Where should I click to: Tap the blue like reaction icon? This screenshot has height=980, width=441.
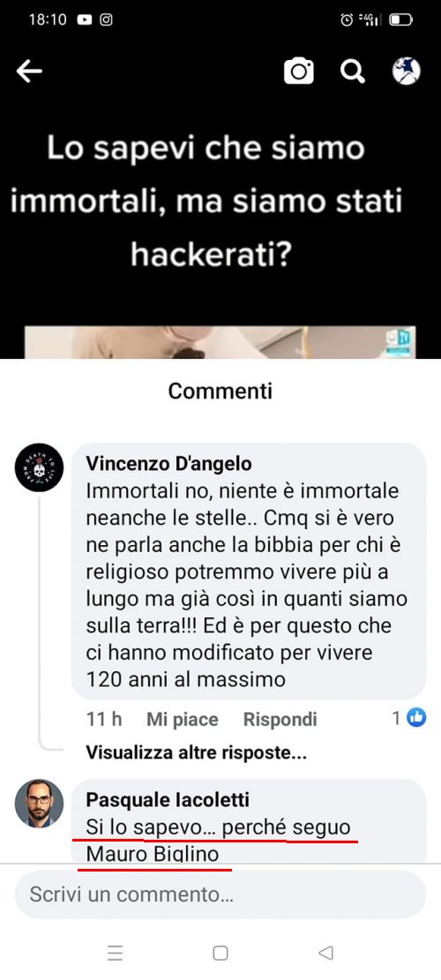(416, 717)
